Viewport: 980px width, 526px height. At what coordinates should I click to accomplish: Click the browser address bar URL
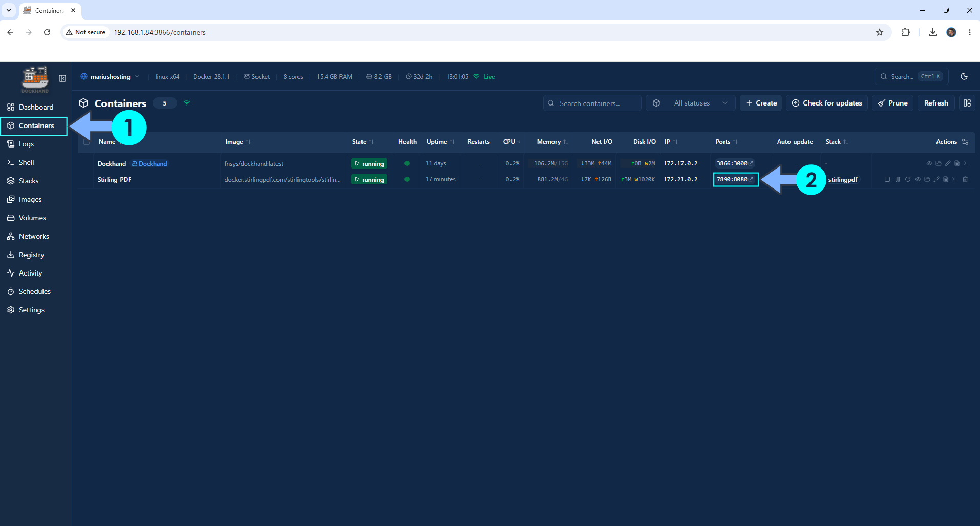click(160, 32)
